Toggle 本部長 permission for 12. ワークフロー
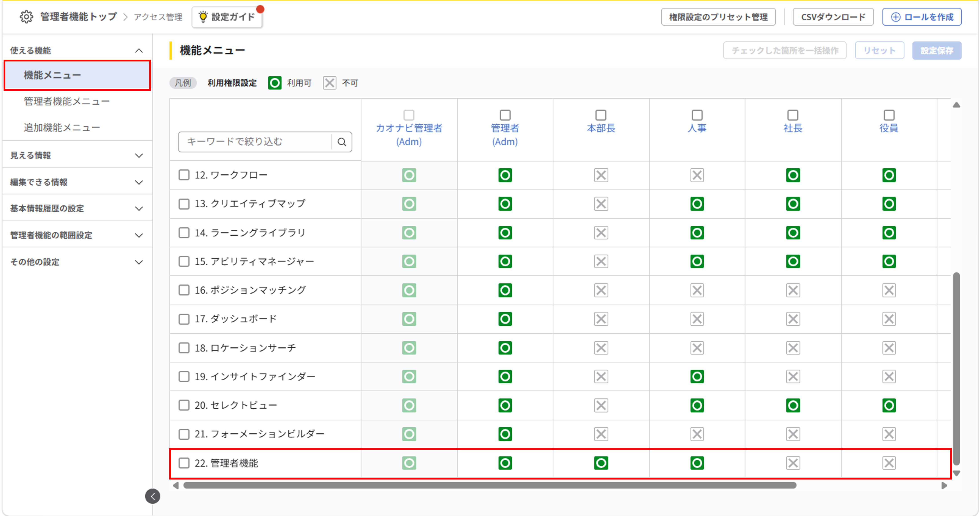The width and height of the screenshot is (980, 516). coord(601,175)
